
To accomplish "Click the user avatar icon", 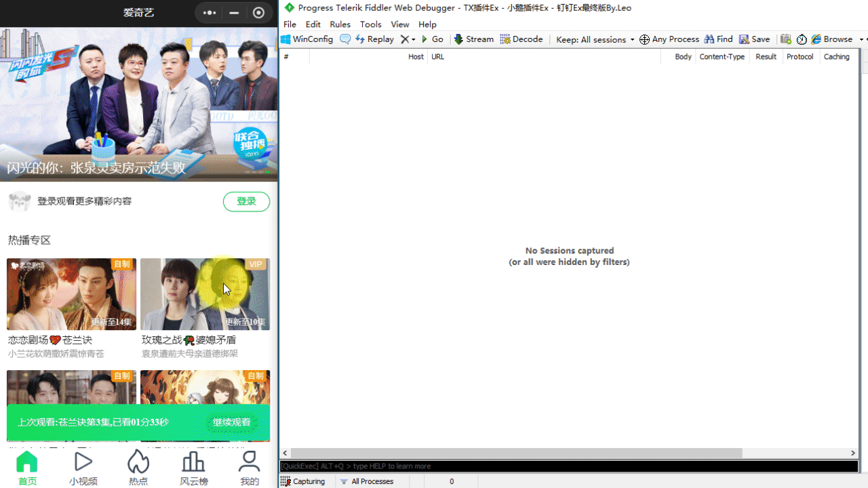I will coord(20,201).
